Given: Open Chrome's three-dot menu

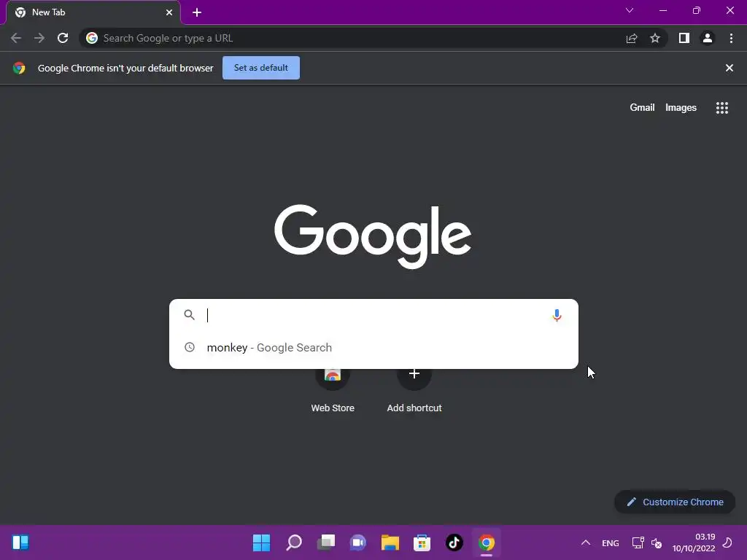Looking at the screenshot, I should pyautogui.click(x=731, y=38).
